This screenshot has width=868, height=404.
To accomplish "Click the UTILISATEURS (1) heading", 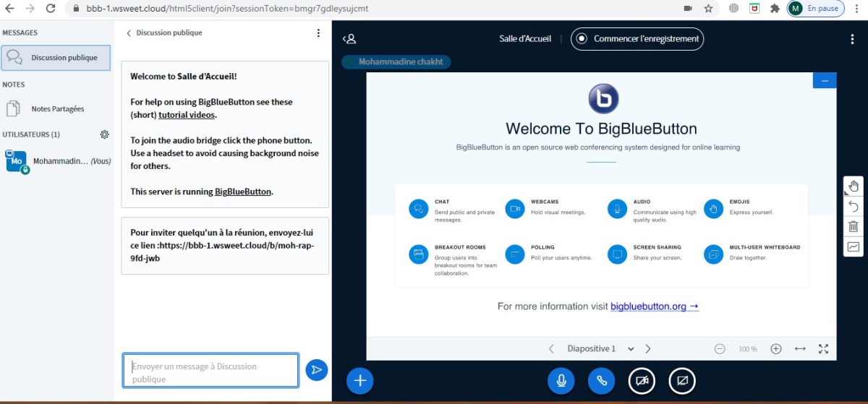I will coord(31,134).
